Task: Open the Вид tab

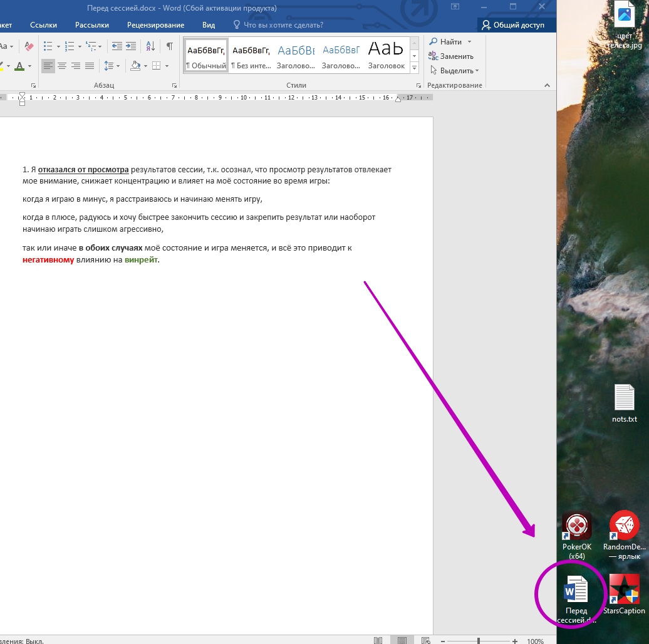Action: (209, 25)
